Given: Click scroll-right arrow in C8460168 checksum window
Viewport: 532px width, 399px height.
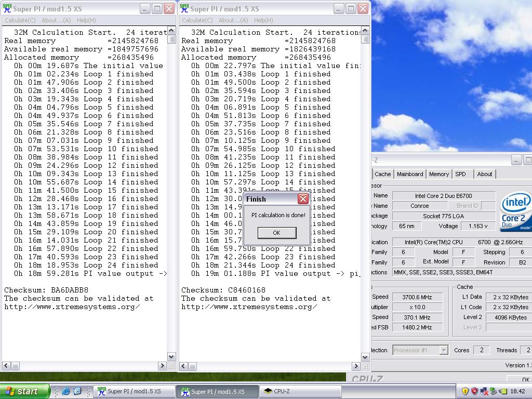Looking at the screenshot, I should (356, 366).
